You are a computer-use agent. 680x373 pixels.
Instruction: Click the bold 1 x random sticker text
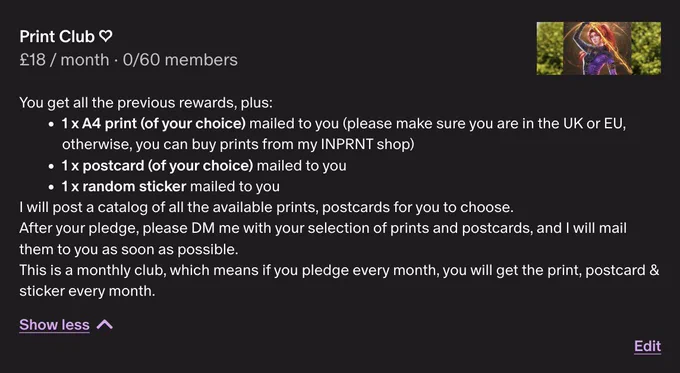(x=124, y=186)
